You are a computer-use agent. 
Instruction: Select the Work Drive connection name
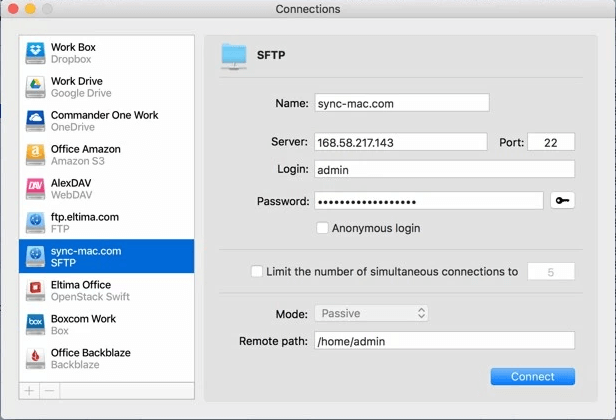coord(77,81)
